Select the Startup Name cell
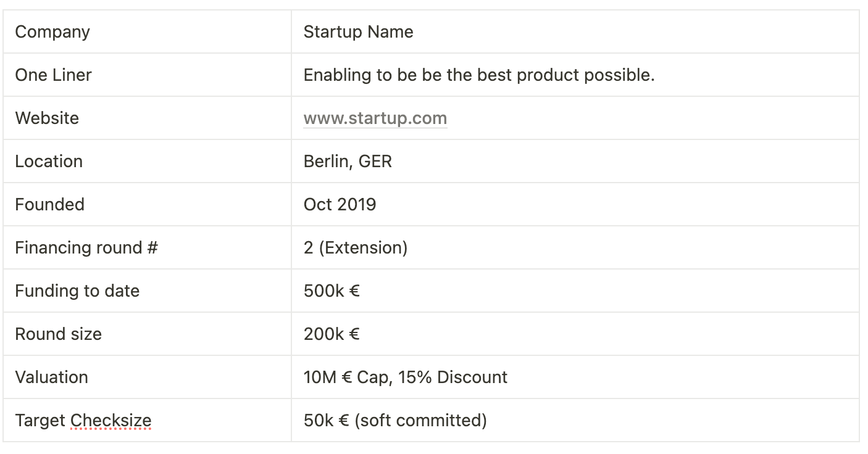Viewport: 868px width, 454px height. coord(575,31)
